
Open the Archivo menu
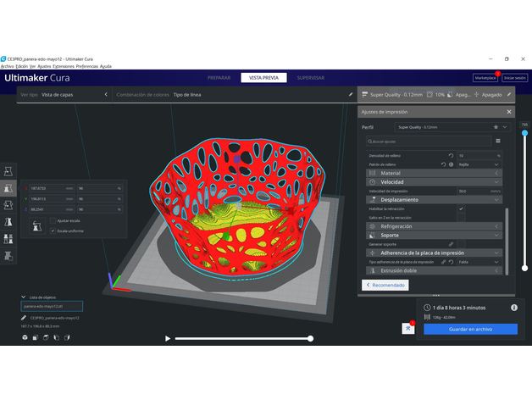[7, 66]
